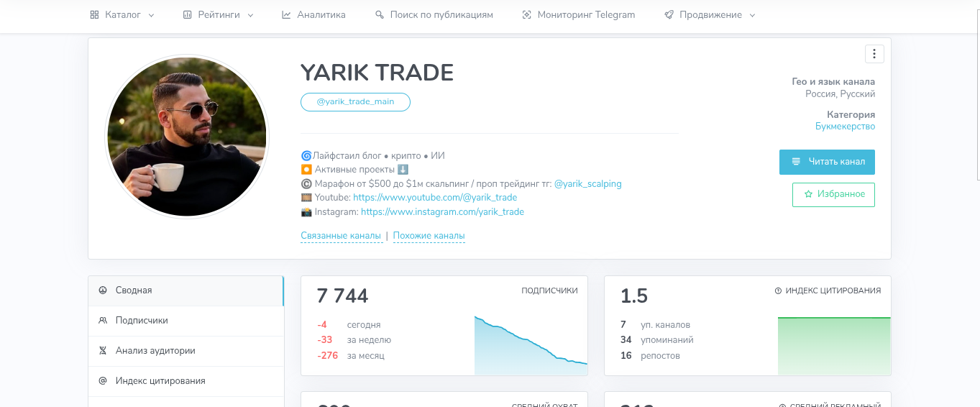Click the Рейтинги chart icon
The height and width of the screenshot is (407, 980).
coord(187,14)
